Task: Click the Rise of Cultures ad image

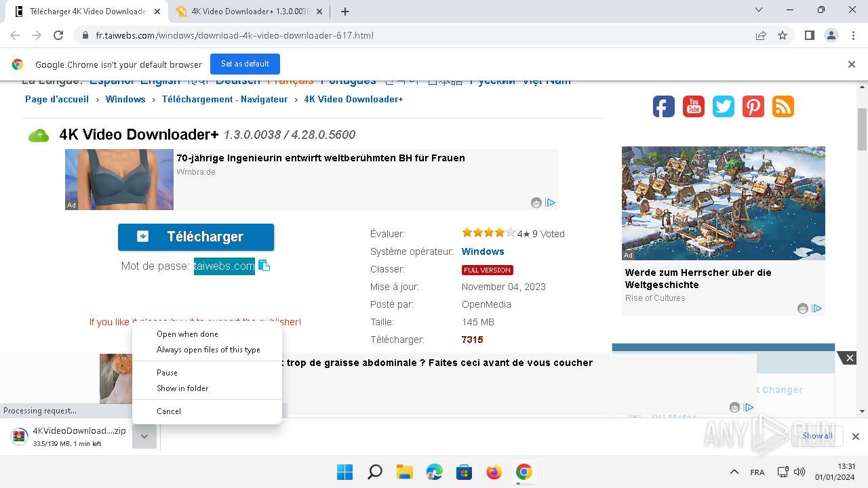Action: 724,203
